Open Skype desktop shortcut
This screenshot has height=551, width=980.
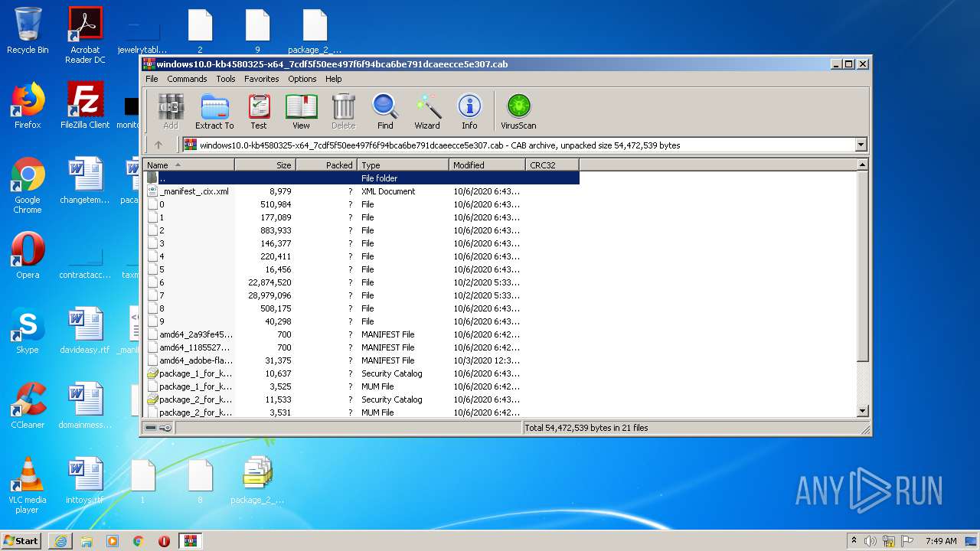[x=28, y=331]
